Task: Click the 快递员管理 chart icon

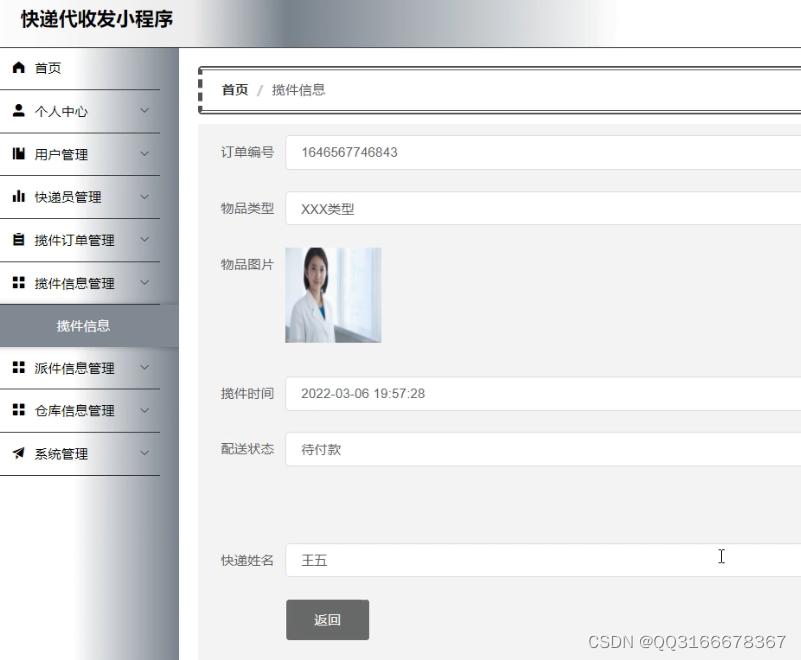Action: pos(17,197)
